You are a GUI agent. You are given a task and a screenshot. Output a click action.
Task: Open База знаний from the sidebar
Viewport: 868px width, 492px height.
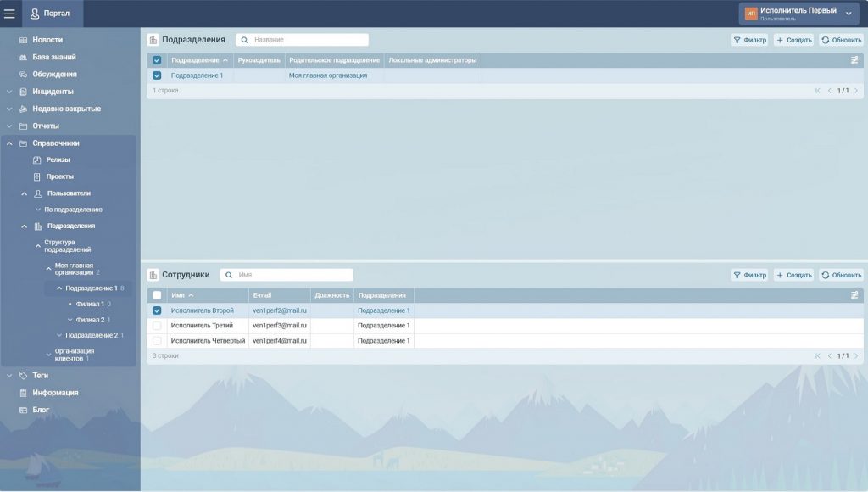click(x=54, y=57)
